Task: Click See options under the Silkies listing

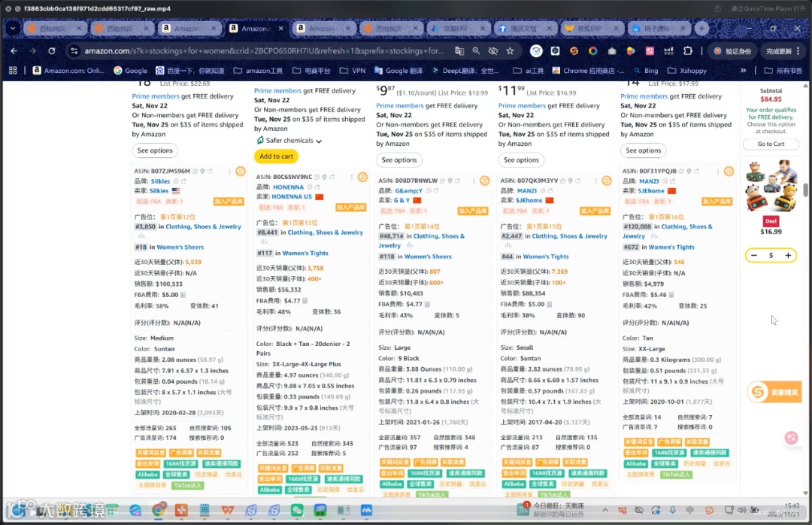Action: 155,150
